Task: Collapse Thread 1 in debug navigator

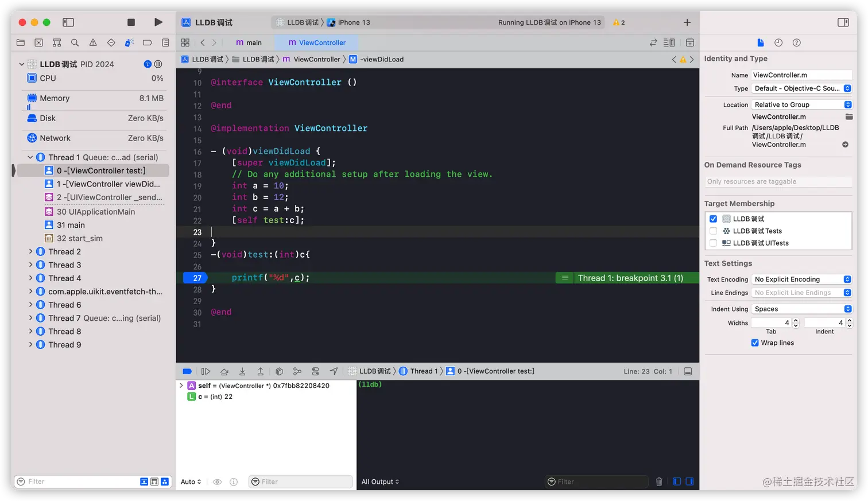Action: tap(30, 157)
